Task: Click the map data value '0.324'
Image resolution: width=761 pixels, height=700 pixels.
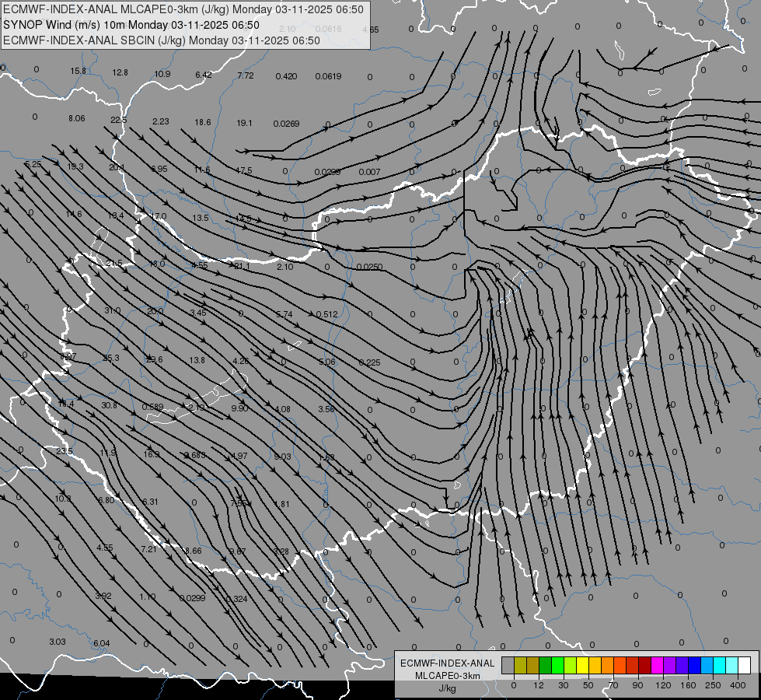Action: pyautogui.click(x=237, y=598)
